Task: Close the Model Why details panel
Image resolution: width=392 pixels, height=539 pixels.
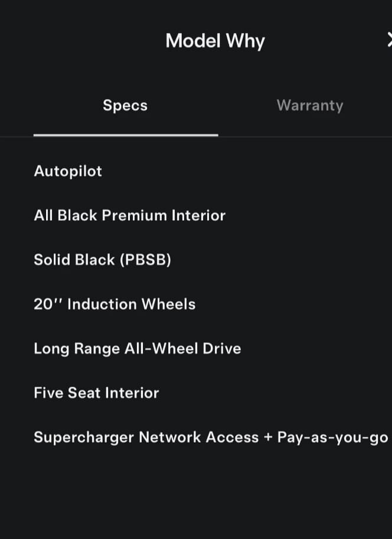Action: coord(389,40)
